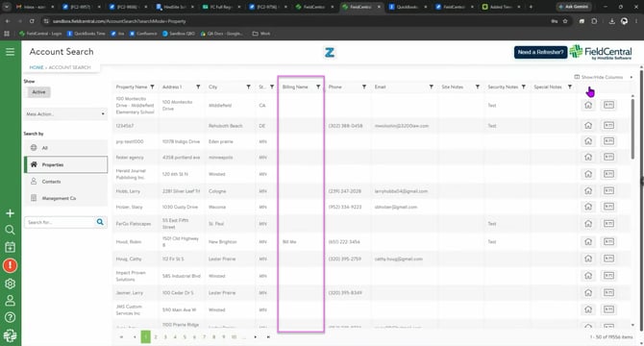Open the user profile icon in sidebar

[10, 301]
